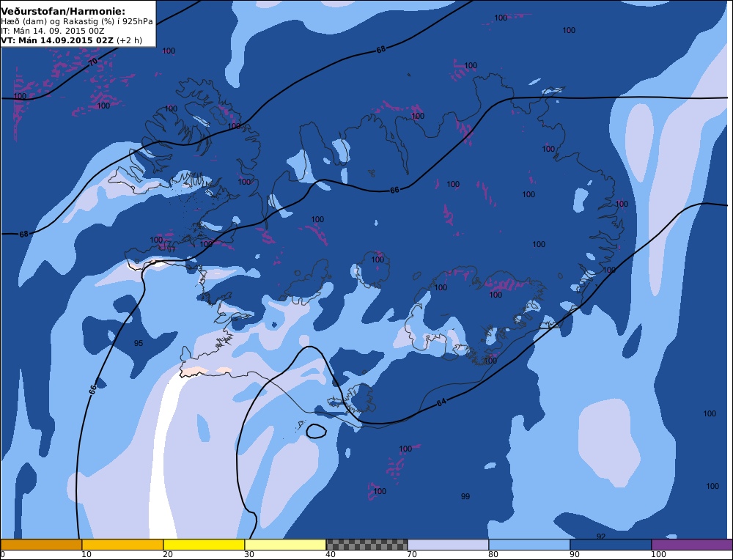Click the 95 humidity value on the map
Image resolution: width=733 pixels, height=560 pixels.
point(139,343)
